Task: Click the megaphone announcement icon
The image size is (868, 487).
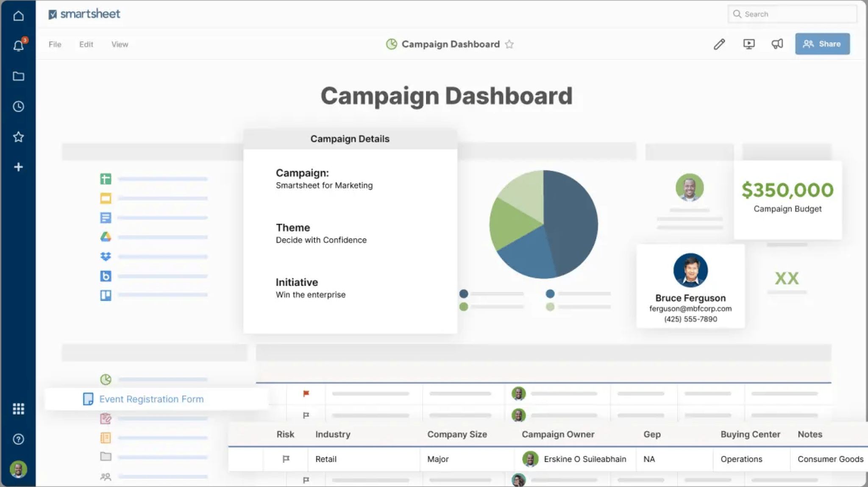Action: (777, 44)
